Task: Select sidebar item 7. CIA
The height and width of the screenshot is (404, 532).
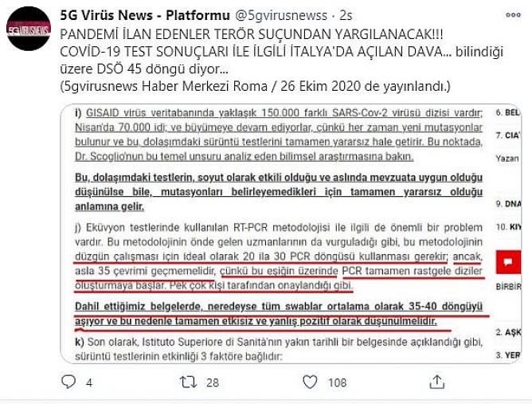Action: 508,135
